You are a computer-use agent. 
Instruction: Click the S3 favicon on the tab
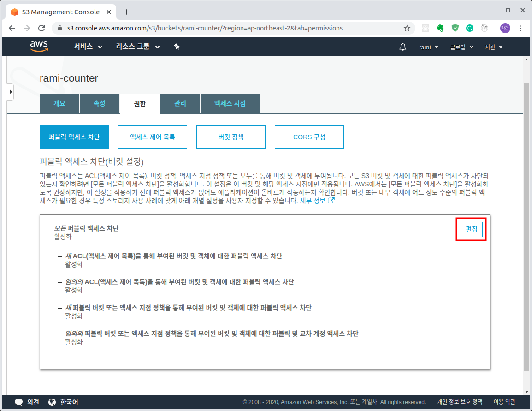(15, 12)
